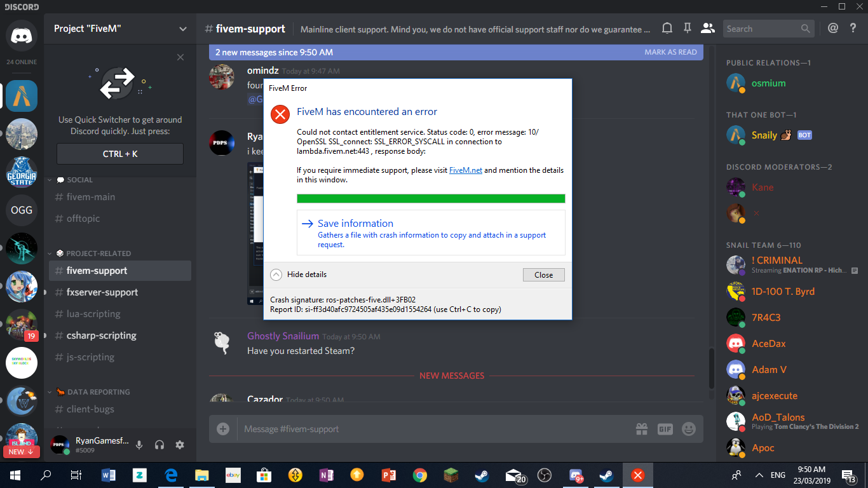
Task: Mark new messages as read
Action: click(x=670, y=52)
